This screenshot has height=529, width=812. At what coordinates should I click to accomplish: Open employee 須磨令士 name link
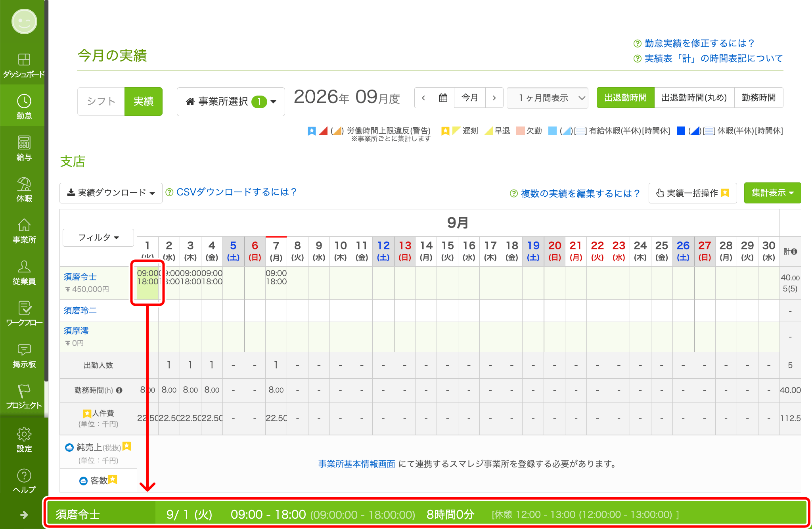tap(80, 277)
